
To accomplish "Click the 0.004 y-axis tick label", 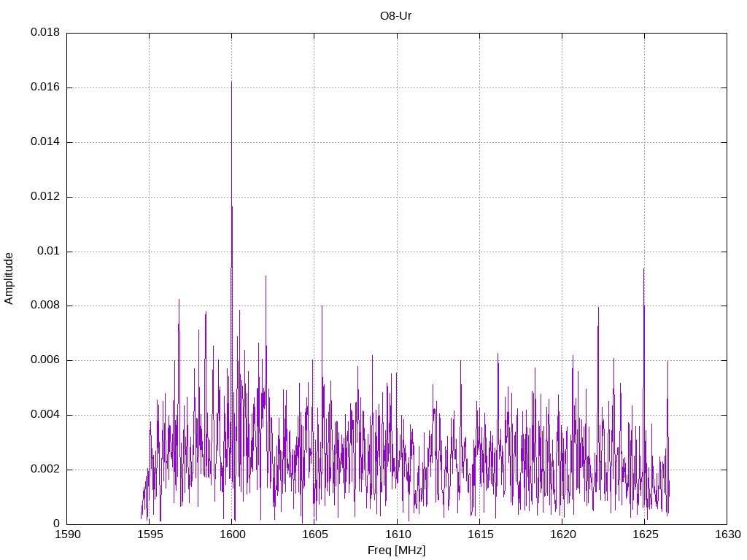I will pyautogui.click(x=45, y=415).
